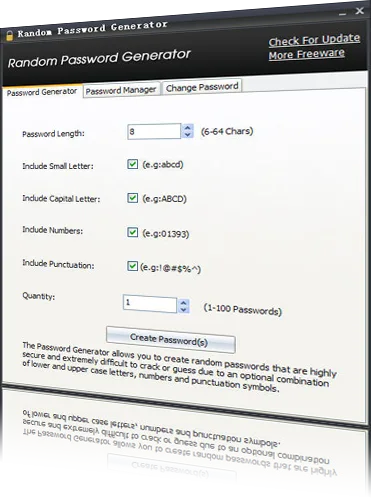Open the More Freeware link

307,54
